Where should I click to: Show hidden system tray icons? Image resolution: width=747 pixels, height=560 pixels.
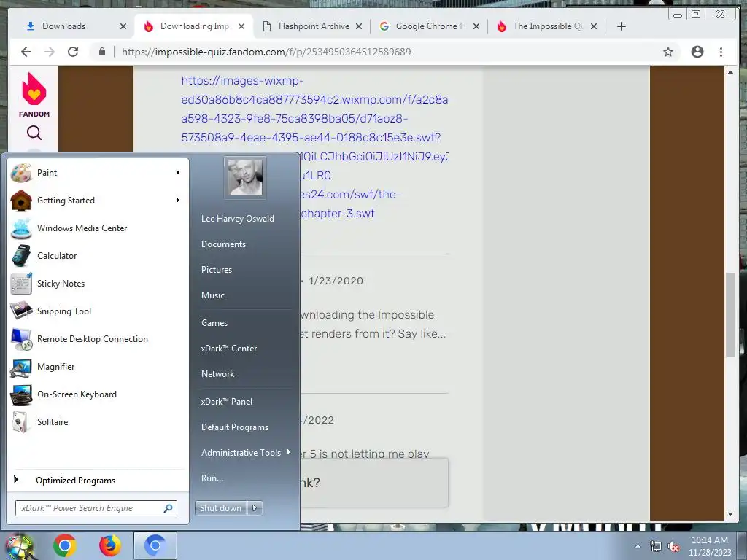(x=638, y=547)
